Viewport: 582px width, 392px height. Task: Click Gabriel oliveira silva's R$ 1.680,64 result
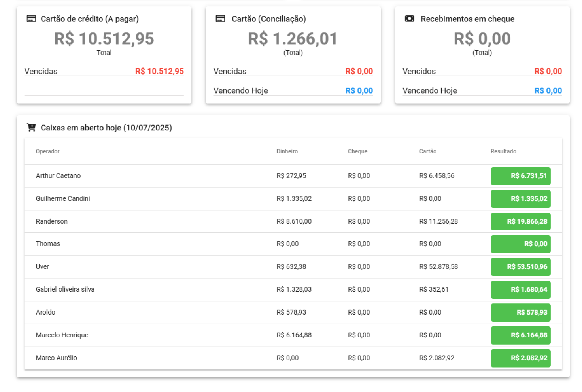[x=520, y=290]
